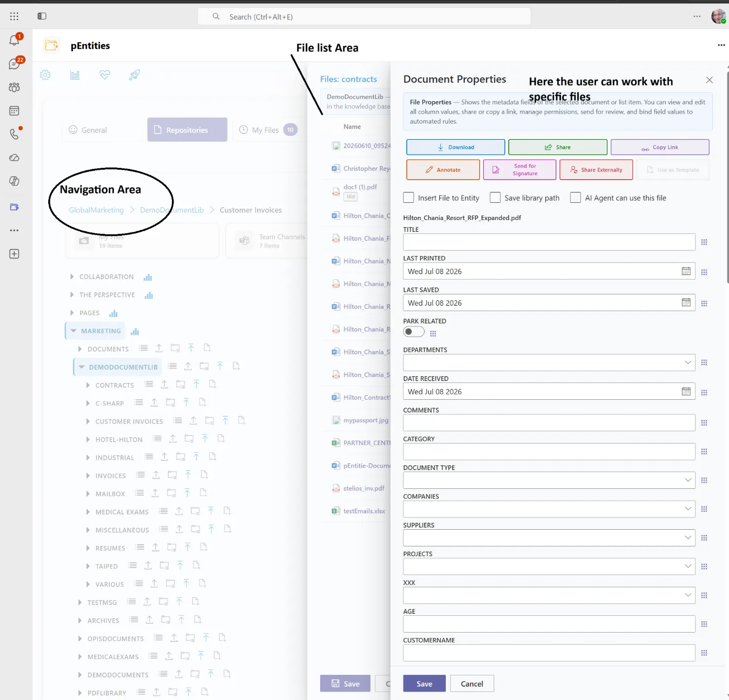Open more options ellipsis in top bar
This screenshot has height=700, width=729.
tap(697, 16)
